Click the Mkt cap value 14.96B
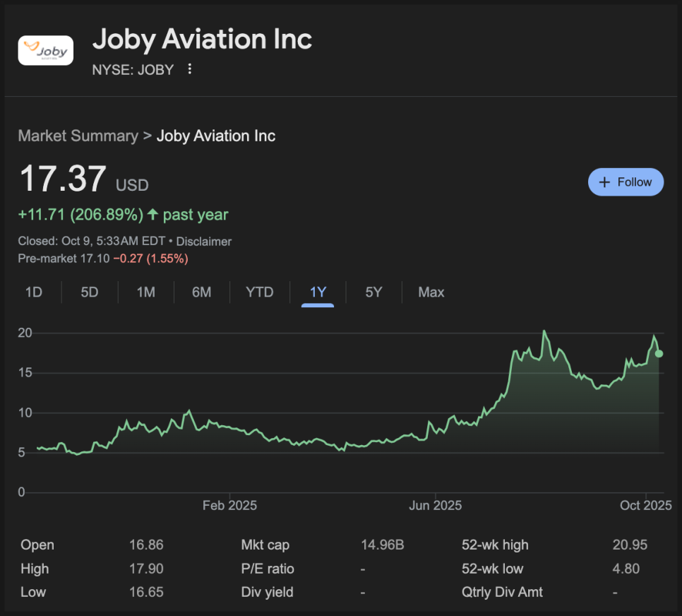Screen dimensions: 682x616 (382, 545)
